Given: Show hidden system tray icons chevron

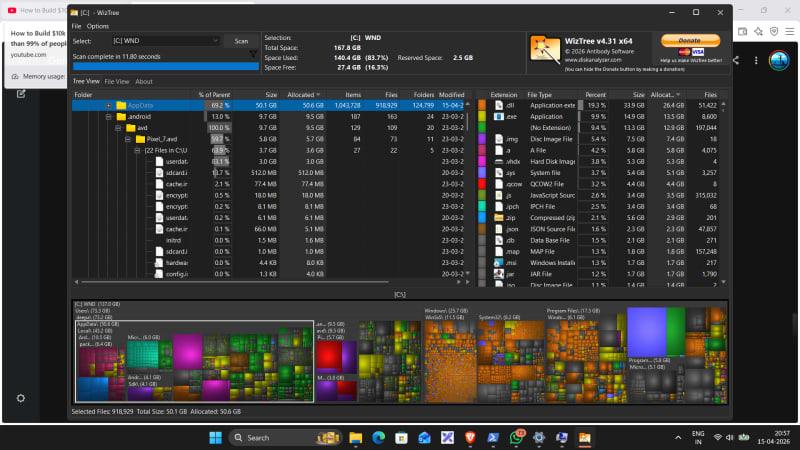Looking at the screenshot, I should tap(678, 438).
